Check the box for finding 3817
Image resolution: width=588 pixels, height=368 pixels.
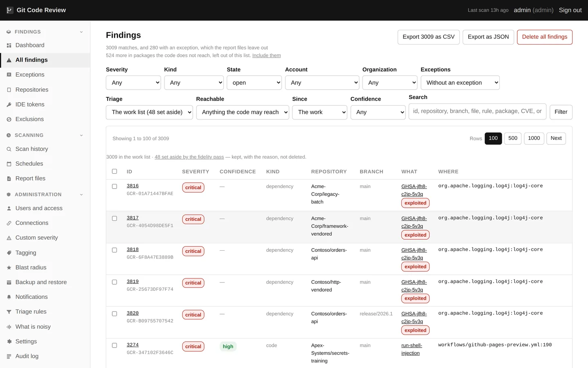click(x=114, y=218)
